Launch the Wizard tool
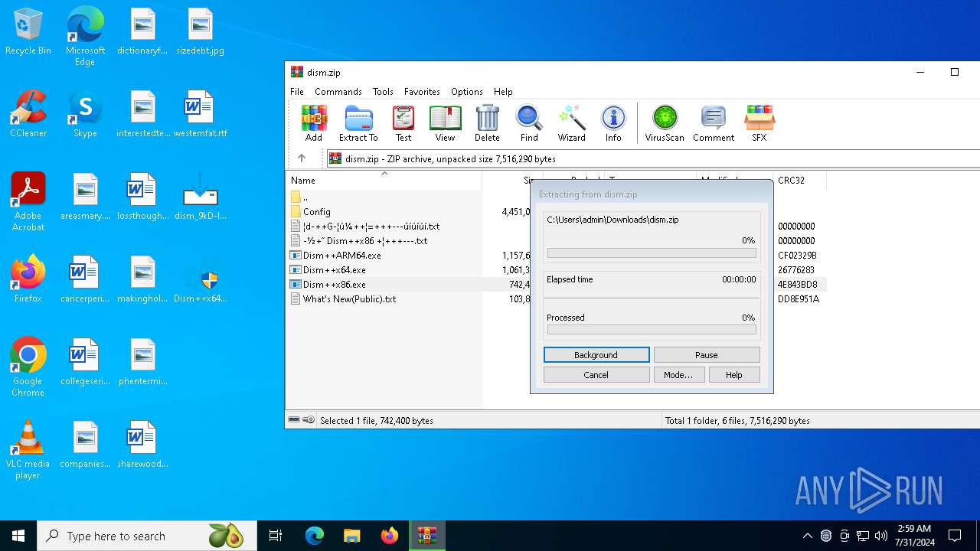 coord(571,123)
